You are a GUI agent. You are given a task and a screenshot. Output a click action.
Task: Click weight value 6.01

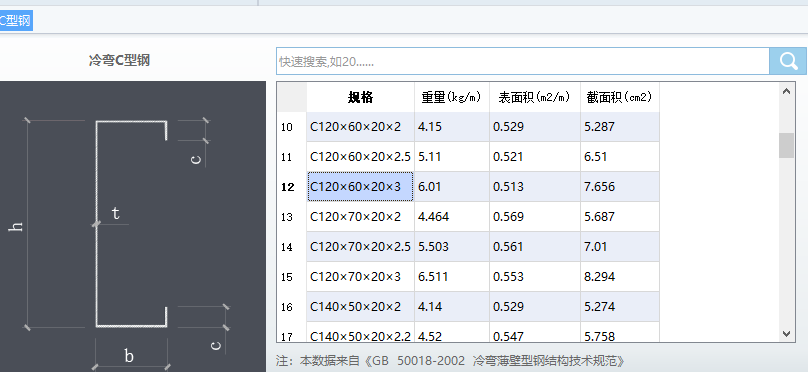452,187
